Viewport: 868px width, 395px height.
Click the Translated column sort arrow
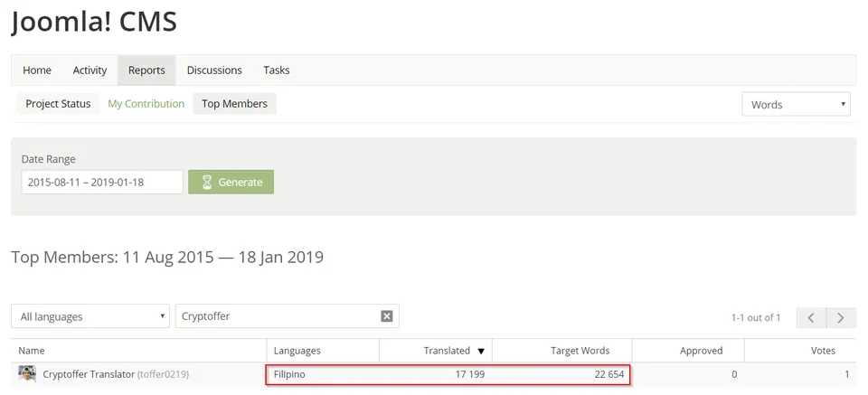pos(481,352)
